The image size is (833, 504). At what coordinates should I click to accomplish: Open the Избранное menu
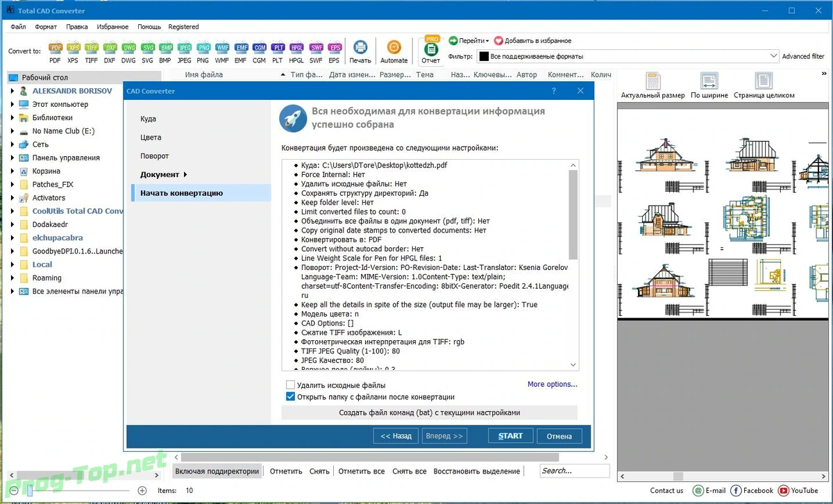112,26
